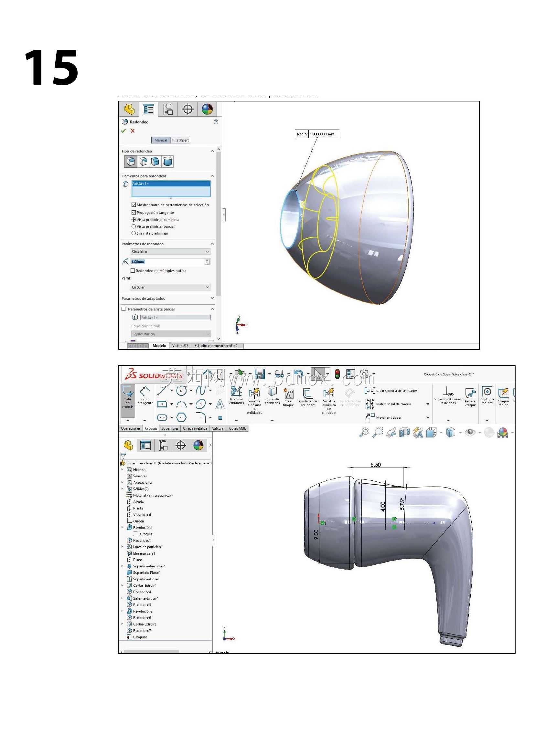Click Arista<1> in the selection box
The height and width of the screenshot is (756, 535).
click(171, 184)
